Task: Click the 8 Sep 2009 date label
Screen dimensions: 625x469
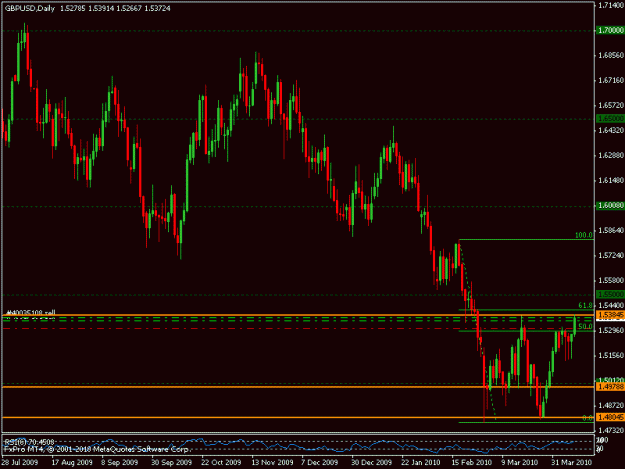Action: (x=120, y=463)
